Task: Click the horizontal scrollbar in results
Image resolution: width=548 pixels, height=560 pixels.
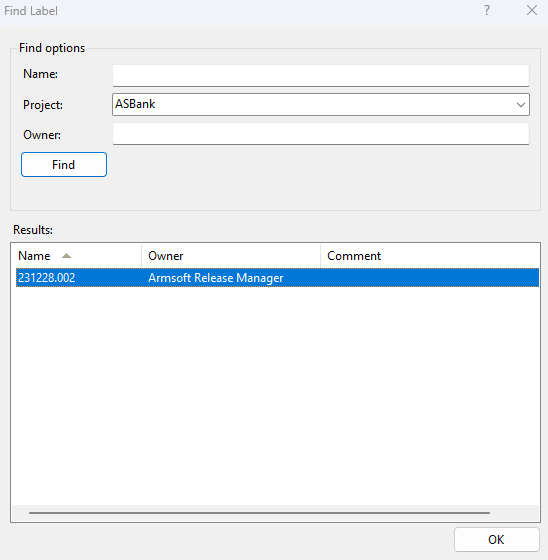Action: pyautogui.click(x=259, y=512)
